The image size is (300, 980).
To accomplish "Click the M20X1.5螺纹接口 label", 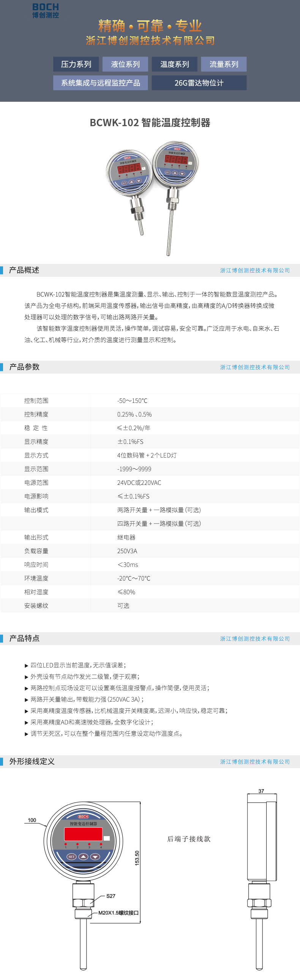I will coord(118,913).
